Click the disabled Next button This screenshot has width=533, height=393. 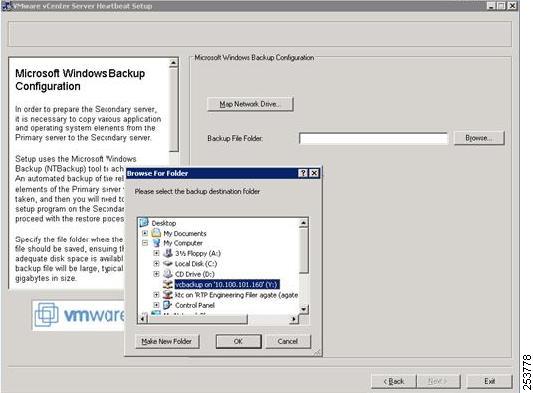point(438,381)
